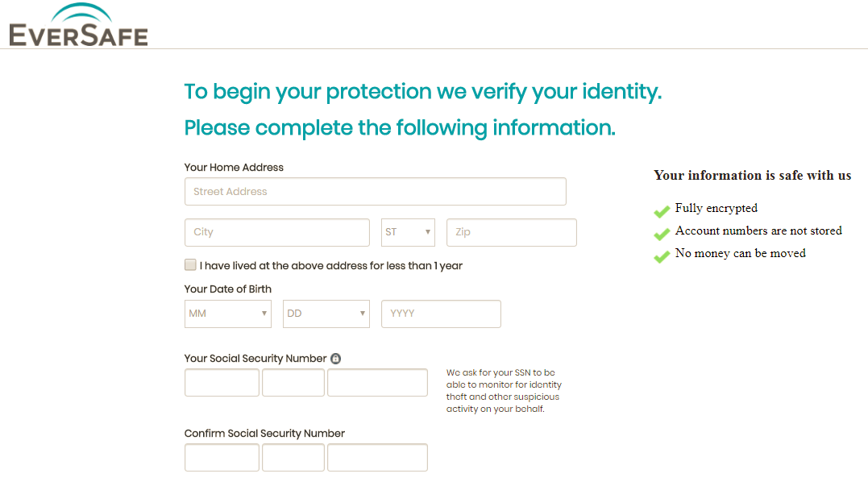Click last Social Security Number box
This screenshot has width=868, height=482.
(x=377, y=383)
